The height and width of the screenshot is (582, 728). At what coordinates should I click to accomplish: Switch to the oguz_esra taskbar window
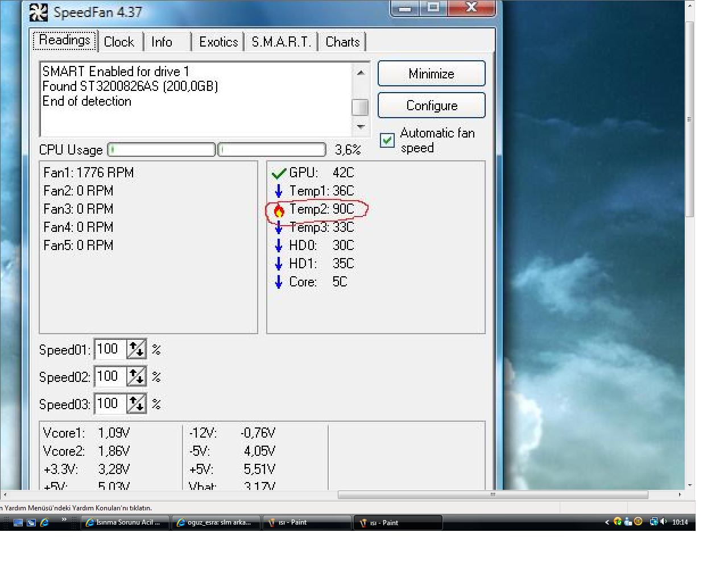[x=217, y=522]
